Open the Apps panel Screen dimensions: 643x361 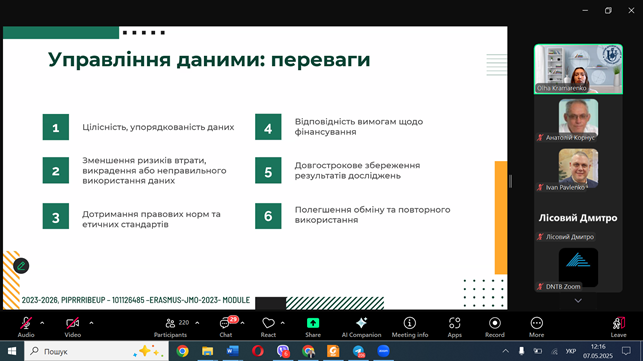[x=454, y=327]
